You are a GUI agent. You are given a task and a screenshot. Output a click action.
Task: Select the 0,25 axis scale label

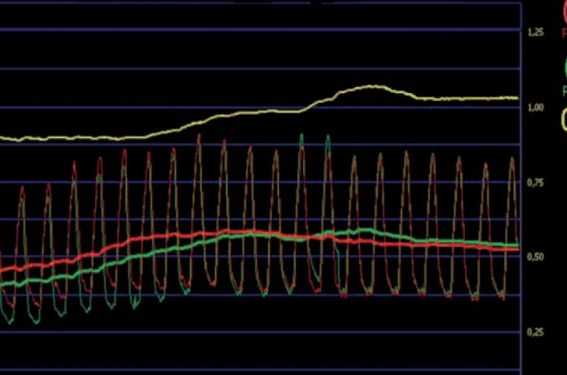535,332
